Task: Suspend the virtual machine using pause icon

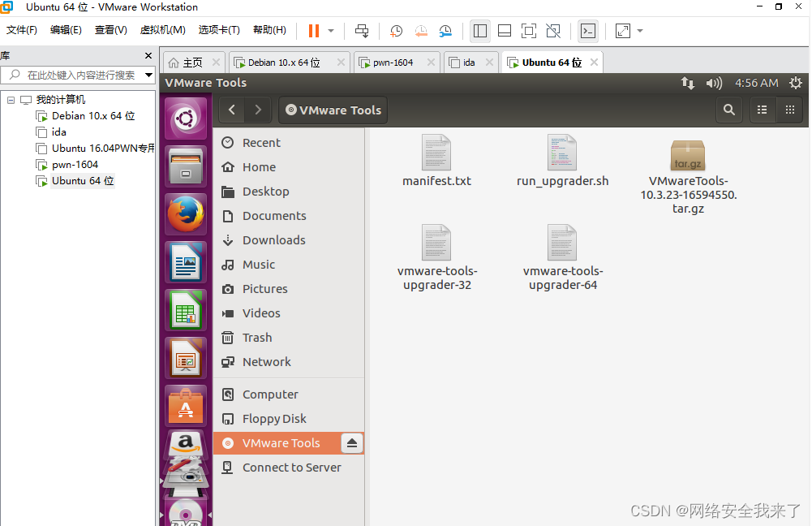Action: (x=313, y=31)
